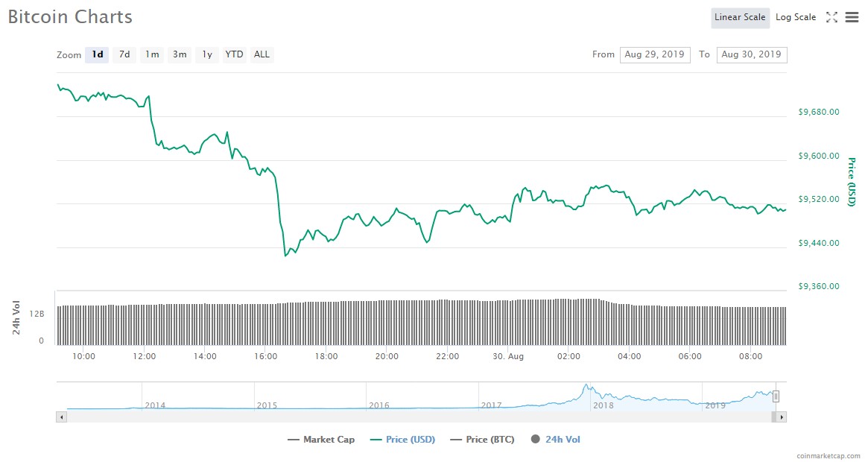This screenshot has height=462, width=868.
Task: Click the 30. Aug time axis label
Action: 508,356
